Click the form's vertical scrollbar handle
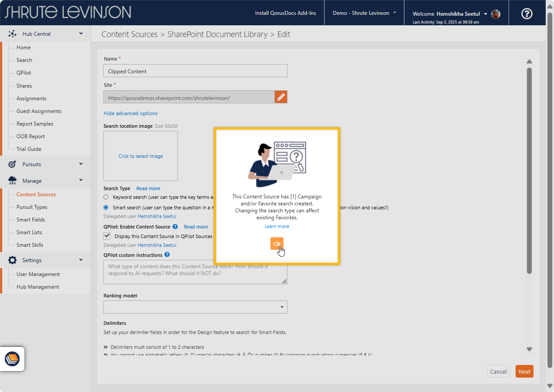The height and width of the screenshot is (392, 554). (529, 170)
